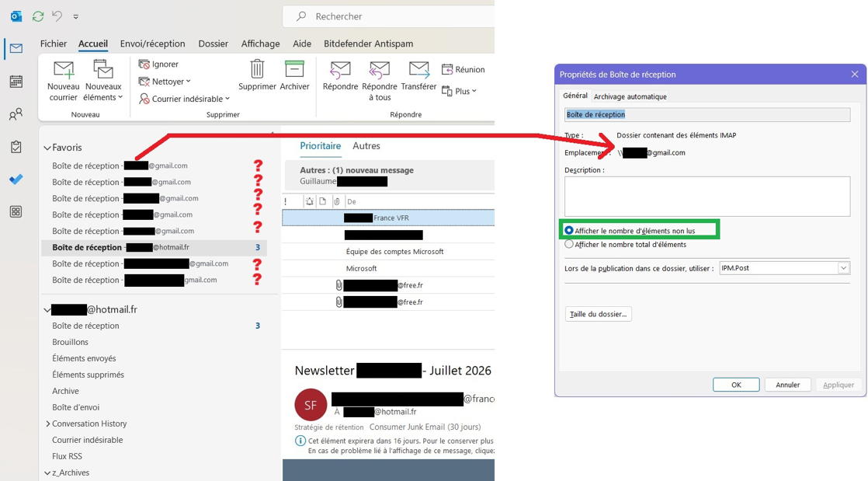The image size is (868, 481).
Task: Open the Affichage ribbon tab
Action: 260,44
